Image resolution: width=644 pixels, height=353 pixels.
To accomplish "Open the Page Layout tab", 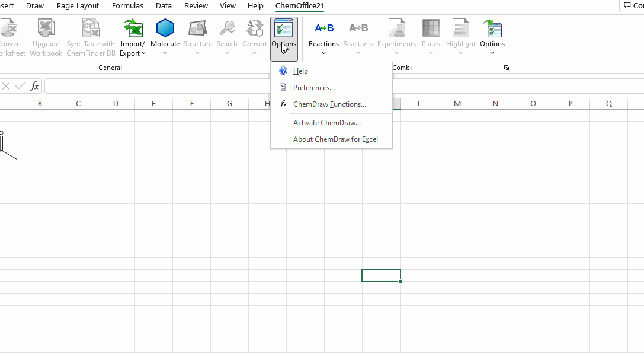I will (78, 6).
